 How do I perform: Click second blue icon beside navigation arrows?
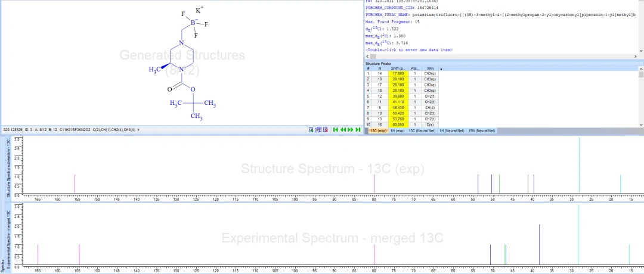tap(318, 130)
